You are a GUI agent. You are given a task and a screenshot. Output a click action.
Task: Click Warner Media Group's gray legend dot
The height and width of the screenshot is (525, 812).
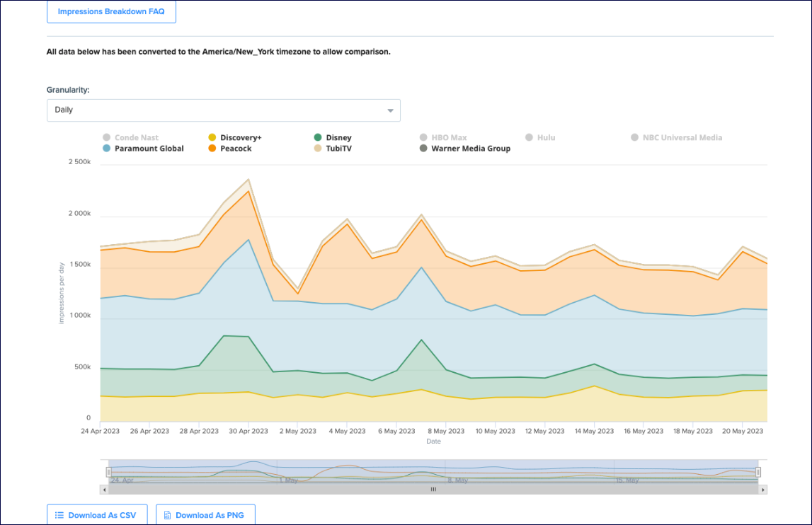pyautogui.click(x=422, y=149)
